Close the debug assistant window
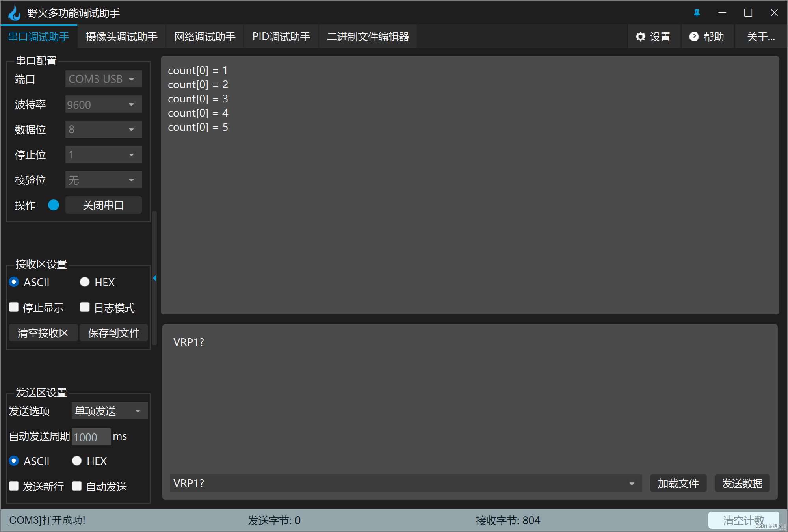This screenshot has height=532, width=788. point(774,13)
